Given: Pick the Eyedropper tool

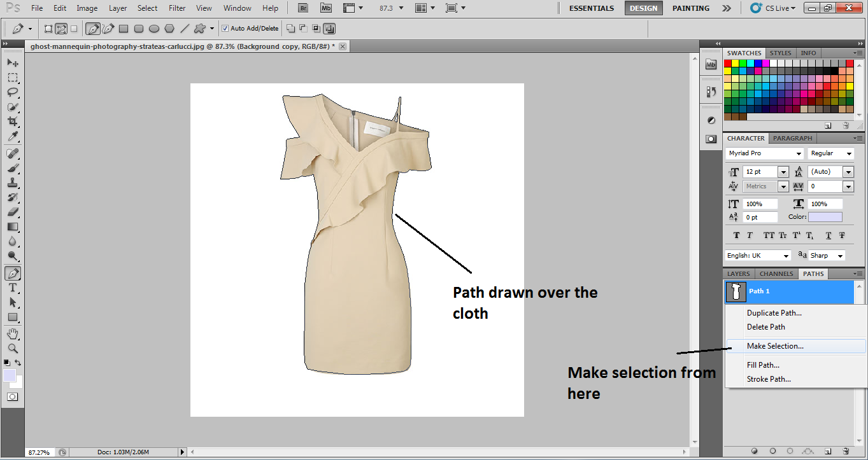Looking at the screenshot, I should (13, 136).
